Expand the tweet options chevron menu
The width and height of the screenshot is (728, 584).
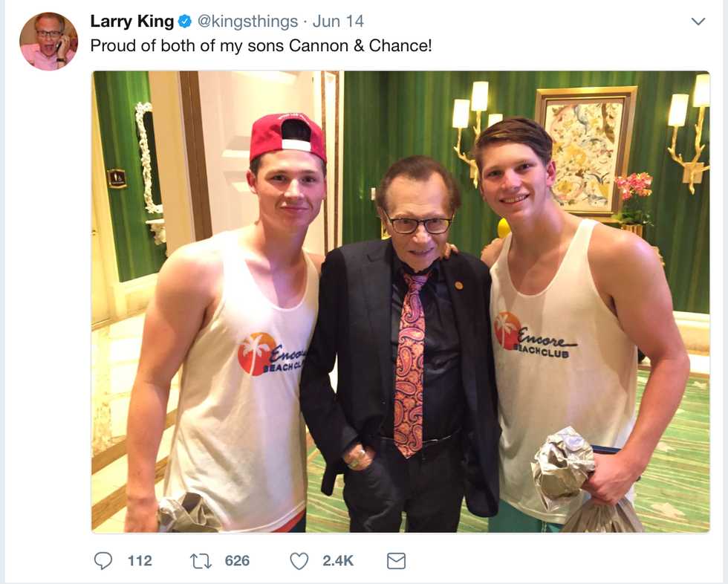click(698, 22)
